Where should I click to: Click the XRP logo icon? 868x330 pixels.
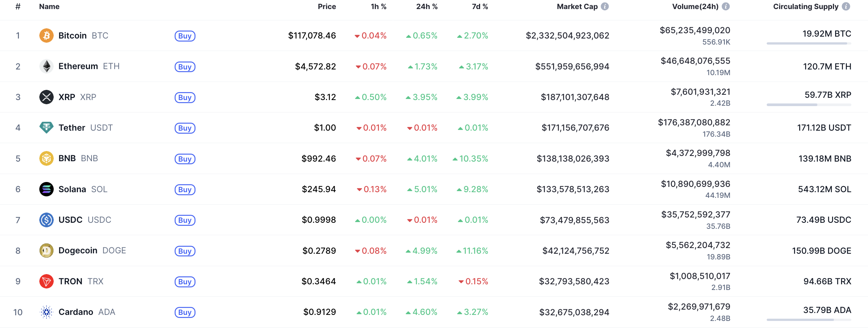46,97
